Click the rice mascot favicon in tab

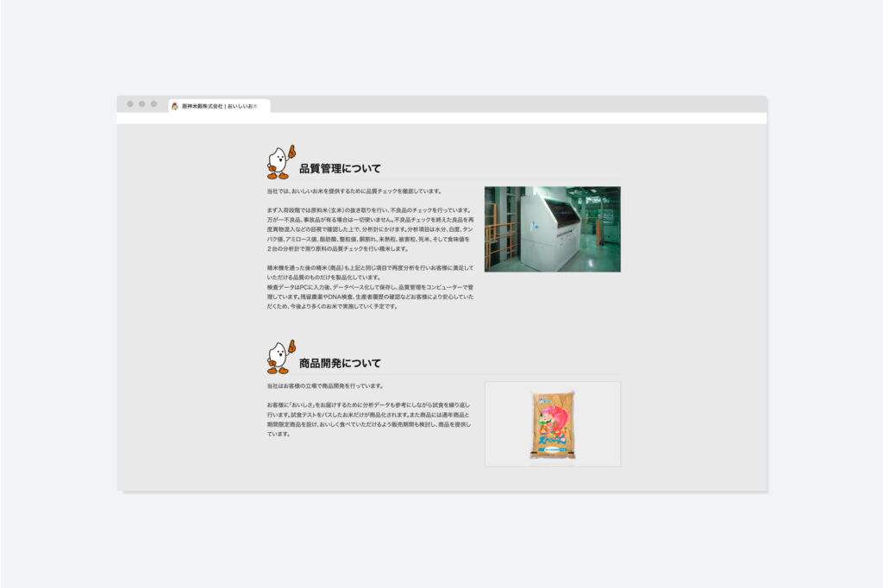point(174,106)
